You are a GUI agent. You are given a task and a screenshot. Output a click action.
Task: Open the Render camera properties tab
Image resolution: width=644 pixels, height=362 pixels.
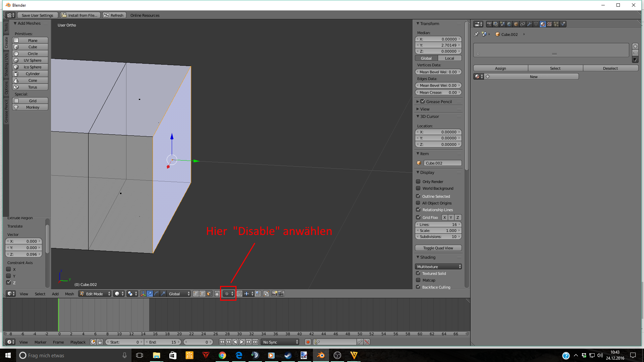[489, 24]
